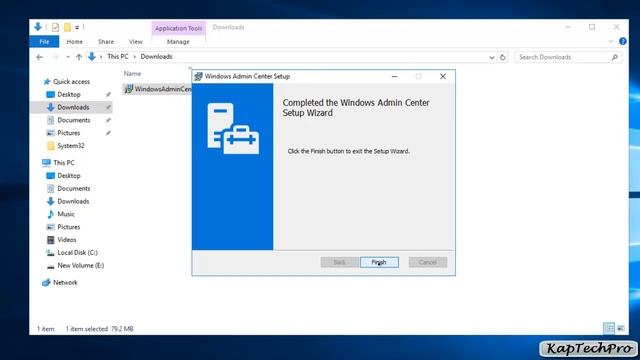The height and width of the screenshot is (360, 640).
Task: Select the Application Tools contextual tab
Action: click(x=178, y=28)
